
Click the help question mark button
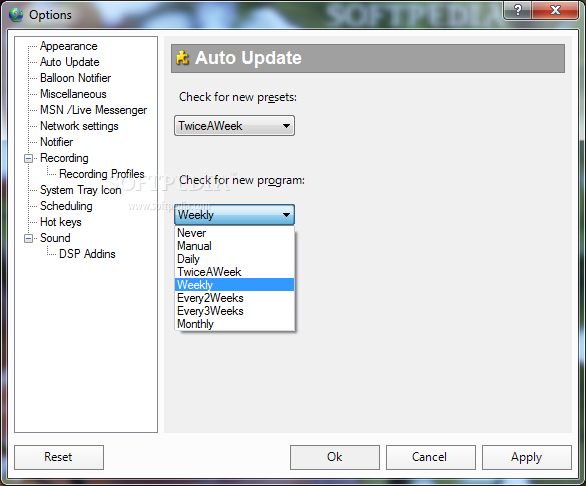click(x=518, y=10)
